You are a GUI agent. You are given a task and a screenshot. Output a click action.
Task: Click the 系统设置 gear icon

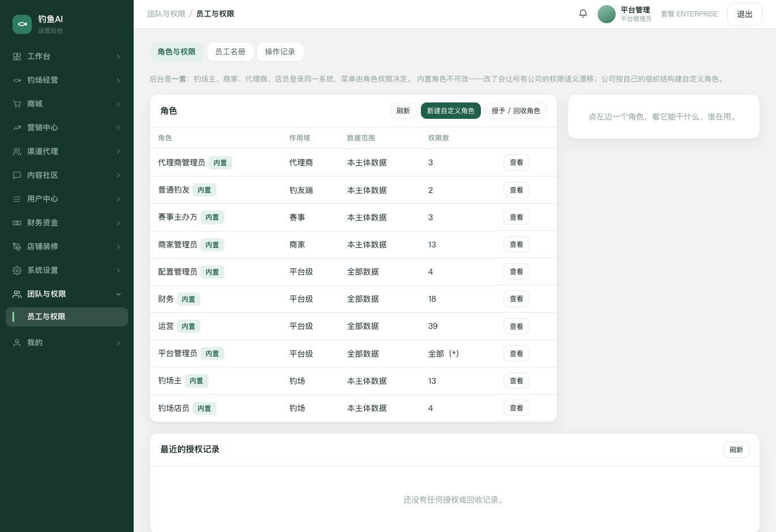pos(17,271)
